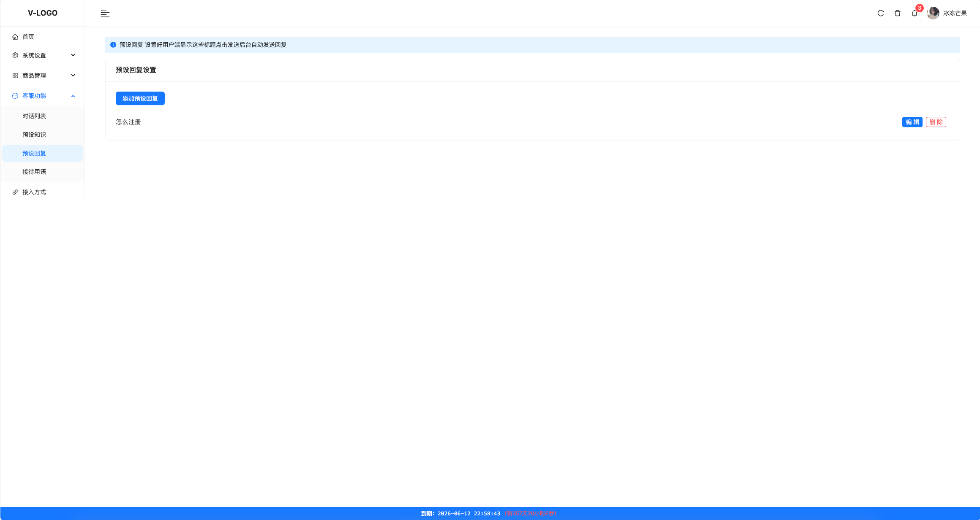The width and height of the screenshot is (980, 520).
Task: Click the gear icon beside 系统设置
Action: pos(15,55)
